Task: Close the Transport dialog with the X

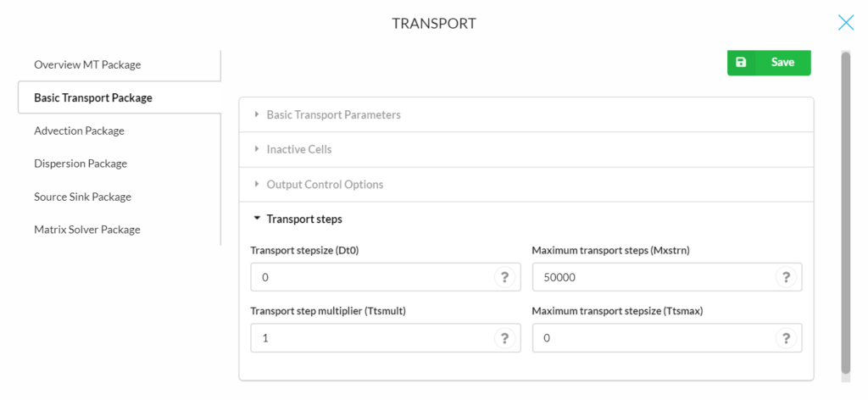Action: pos(846,22)
